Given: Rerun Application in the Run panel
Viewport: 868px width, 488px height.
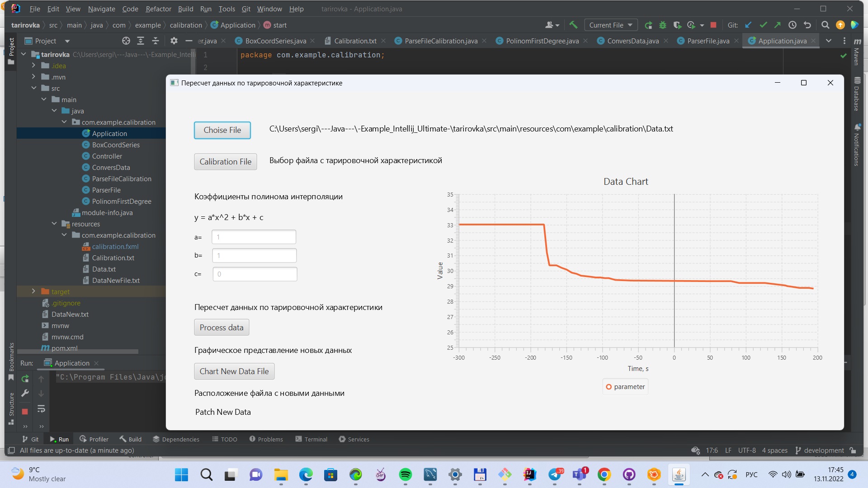Looking at the screenshot, I should coord(25,379).
